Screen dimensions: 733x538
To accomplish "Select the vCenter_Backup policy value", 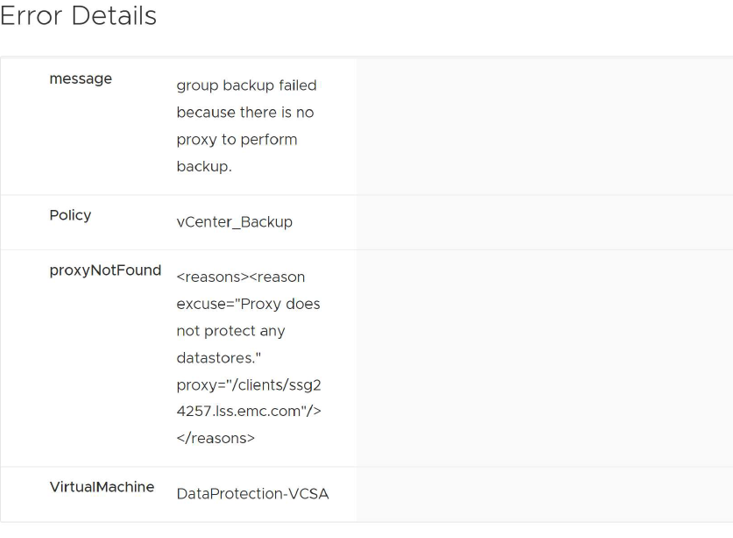I will click(234, 222).
